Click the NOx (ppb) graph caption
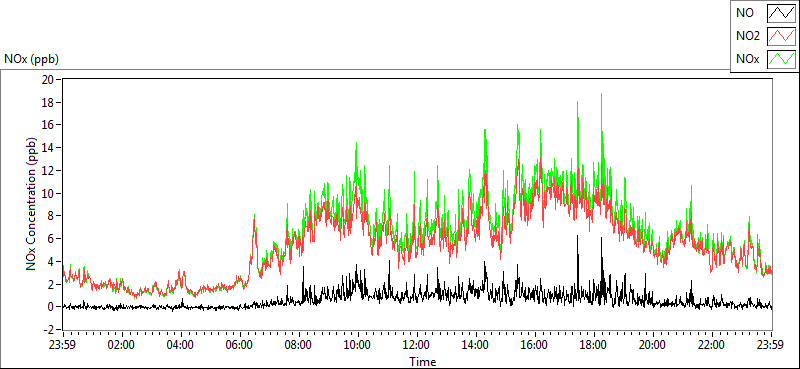The width and height of the screenshot is (800, 369). 31,59
